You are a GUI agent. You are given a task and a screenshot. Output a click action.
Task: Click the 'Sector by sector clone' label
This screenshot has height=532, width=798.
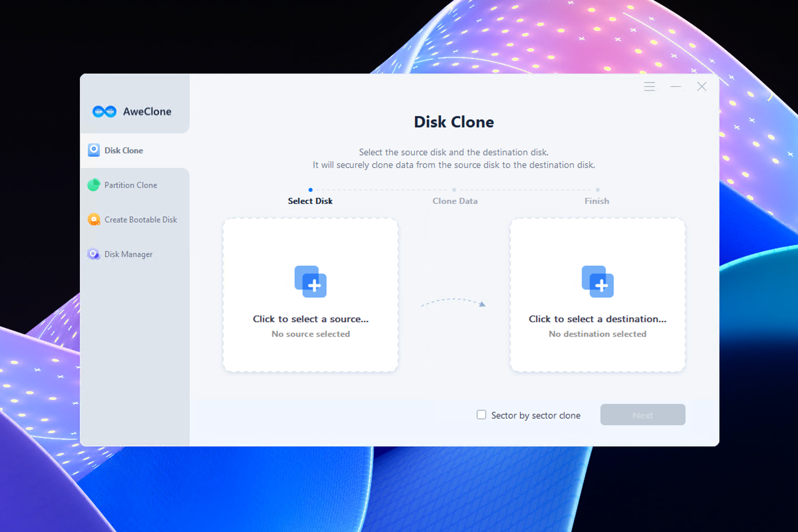point(536,415)
